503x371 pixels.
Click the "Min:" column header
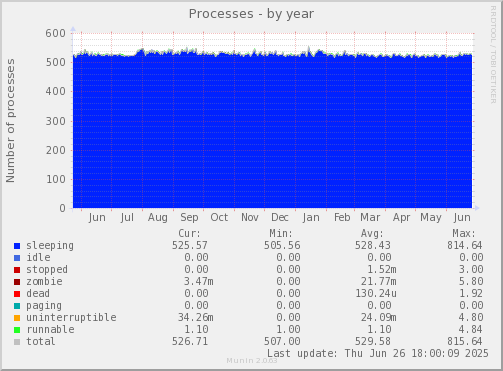281,233
